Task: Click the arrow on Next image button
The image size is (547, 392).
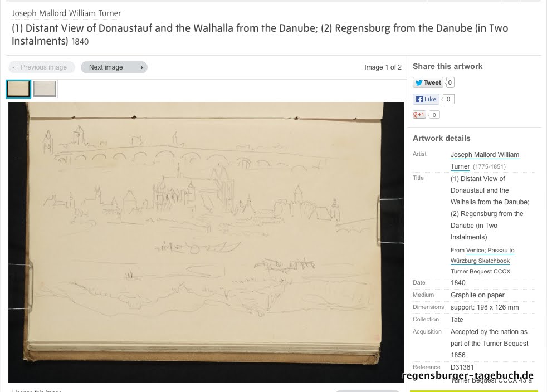Action: (142, 68)
